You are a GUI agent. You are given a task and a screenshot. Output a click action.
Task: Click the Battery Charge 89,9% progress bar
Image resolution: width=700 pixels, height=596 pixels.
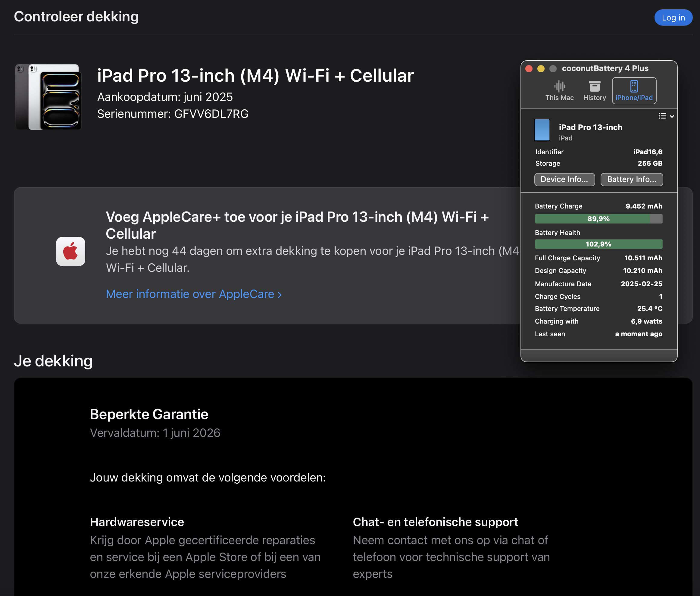pyautogui.click(x=598, y=219)
